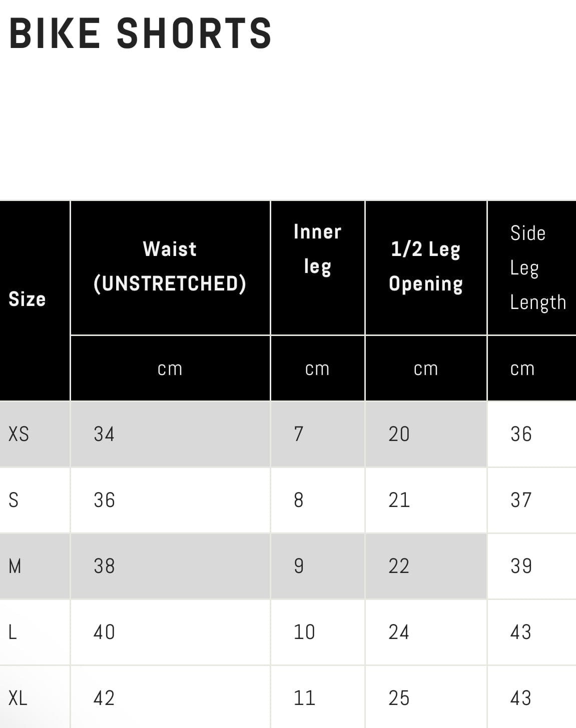Screen dimensions: 576x728
Task: Select the L inner leg value 10
Action: [304, 632]
